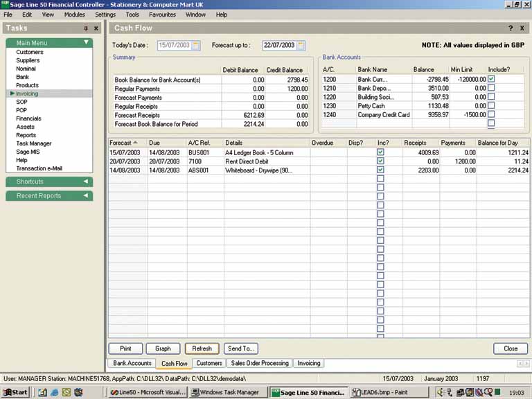The width and height of the screenshot is (532, 399).
Task: Select Task Manager in Main Menu
Action: click(x=34, y=143)
